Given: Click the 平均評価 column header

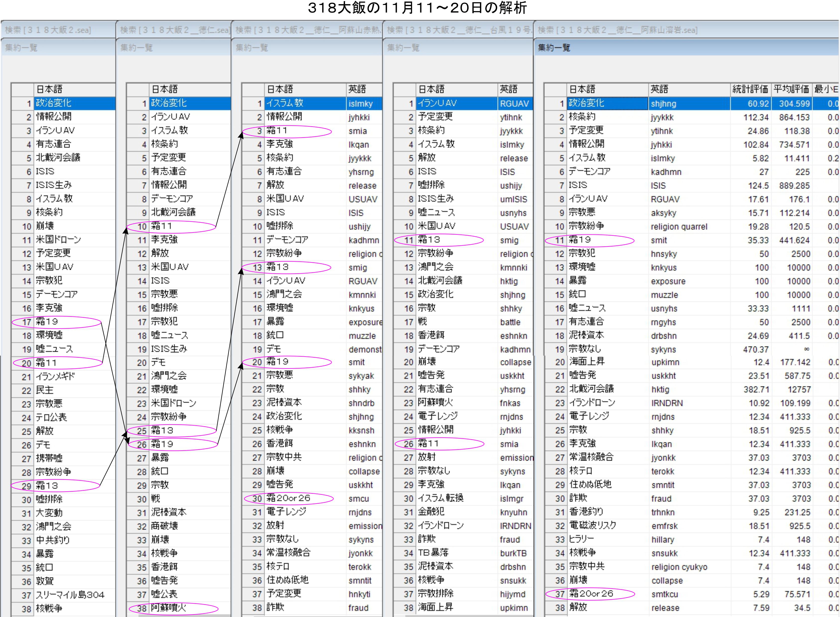Looking at the screenshot, I should (791, 89).
